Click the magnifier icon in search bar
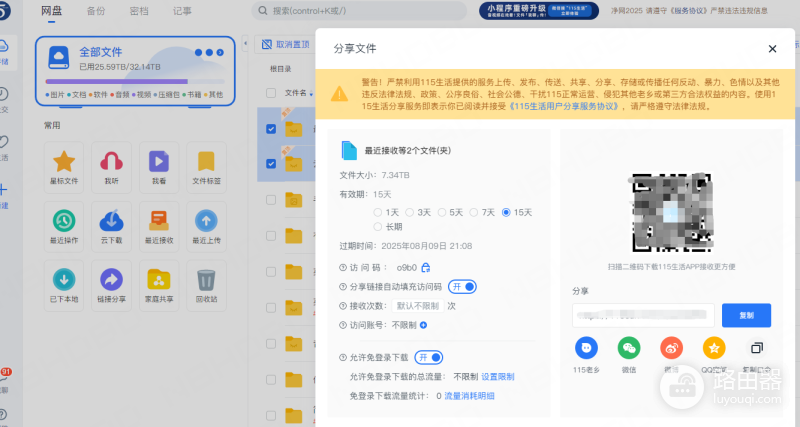 click(x=263, y=11)
